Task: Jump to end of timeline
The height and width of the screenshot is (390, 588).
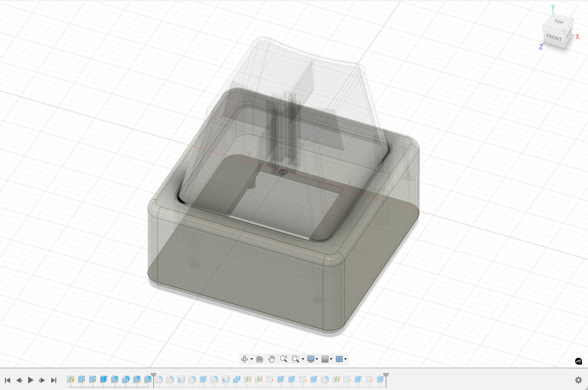Action: [53, 380]
